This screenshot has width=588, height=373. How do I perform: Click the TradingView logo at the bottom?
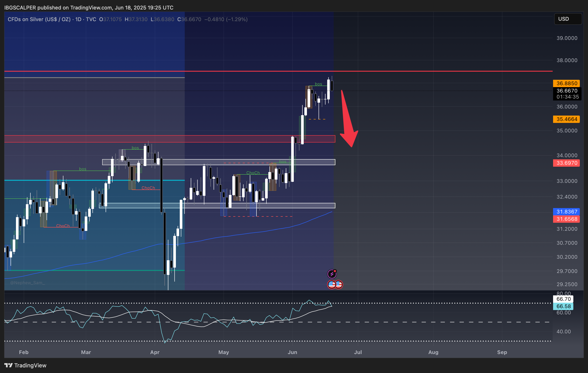coord(25,365)
